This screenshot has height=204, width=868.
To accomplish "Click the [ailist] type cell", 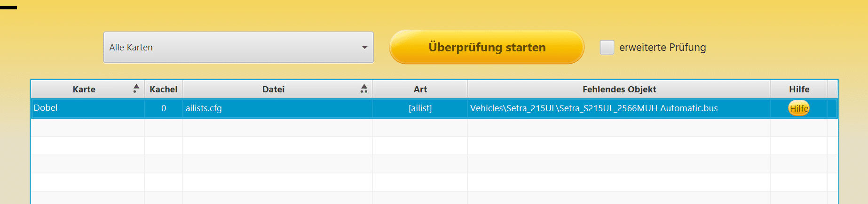I will click(420, 108).
